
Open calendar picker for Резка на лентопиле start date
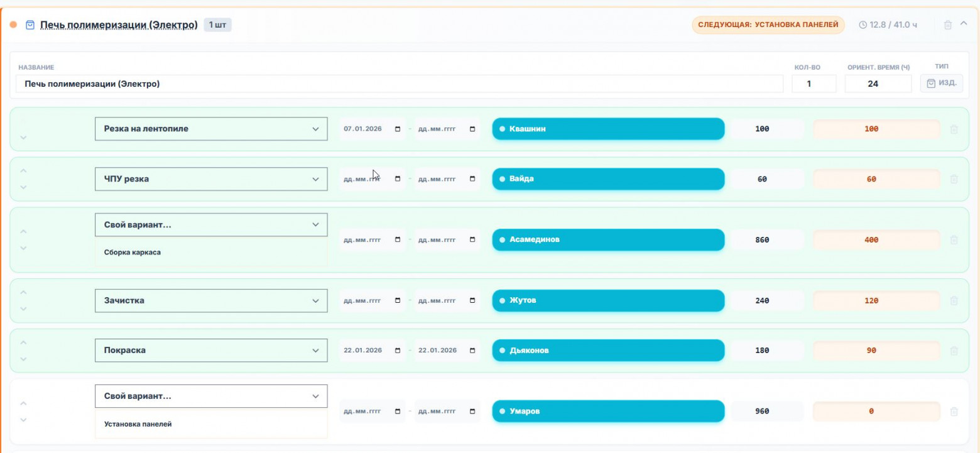[398, 129]
